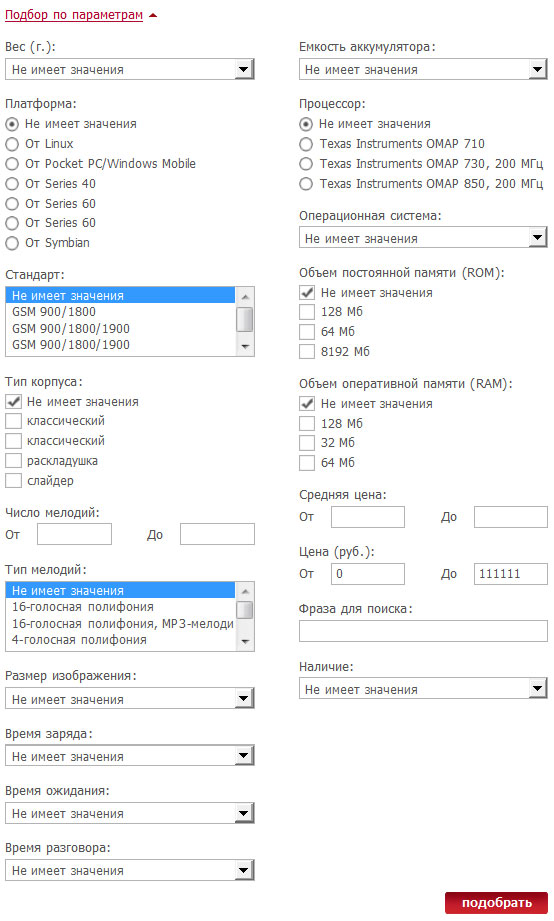Open the Вес (г.) dropdown
554x921 pixels.
coord(130,69)
